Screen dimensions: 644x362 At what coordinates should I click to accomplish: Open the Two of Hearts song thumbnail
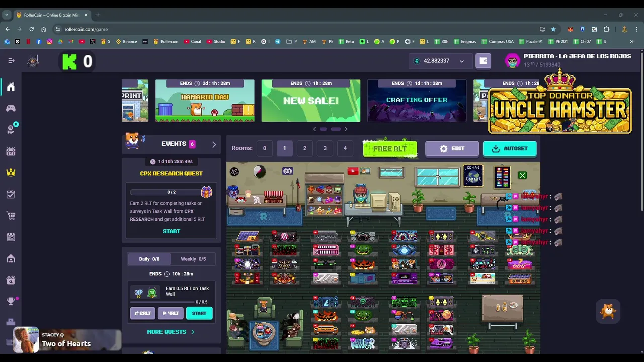[x=26, y=340]
